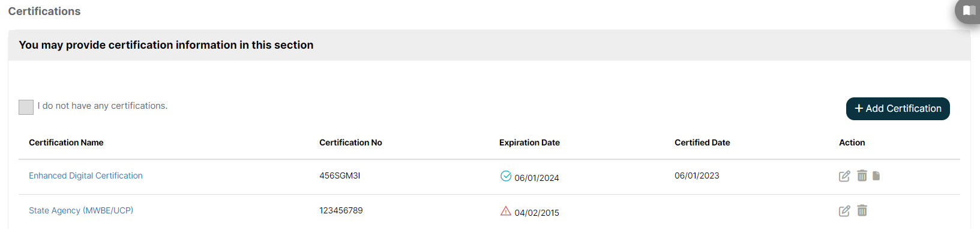Click the Action column header

tap(852, 142)
